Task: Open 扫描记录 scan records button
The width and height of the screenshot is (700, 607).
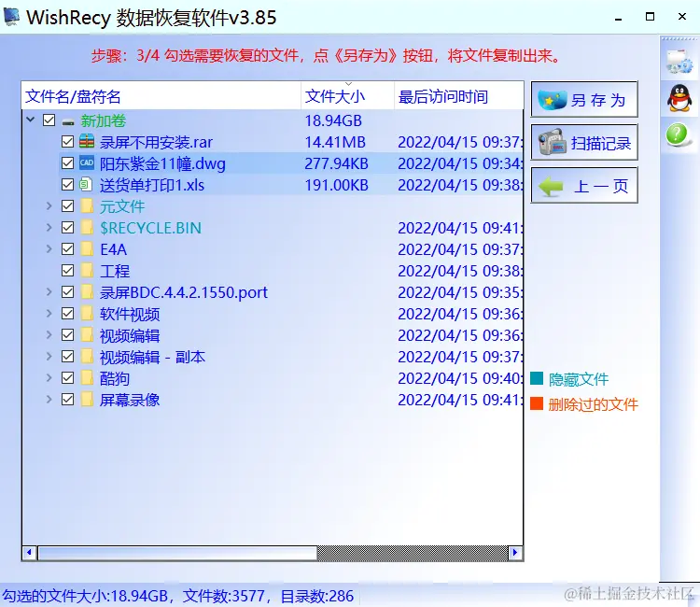Action: (x=584, y=142)
